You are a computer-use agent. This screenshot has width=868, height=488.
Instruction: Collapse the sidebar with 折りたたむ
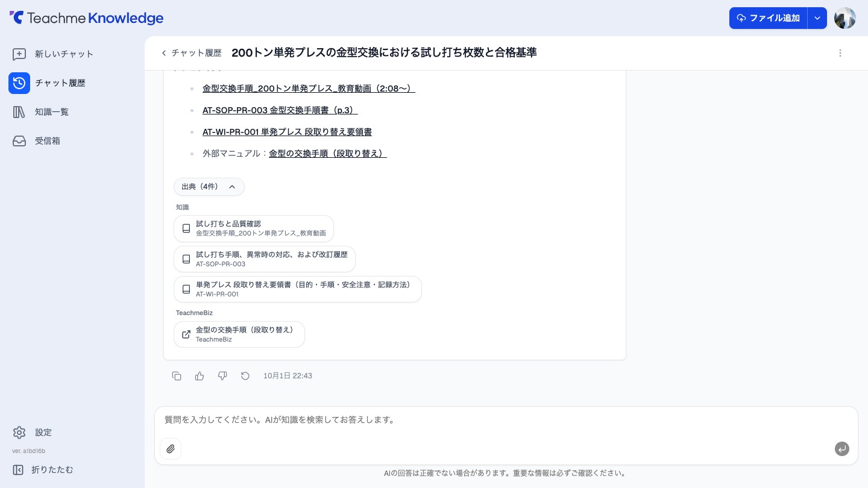click(43, 470)
